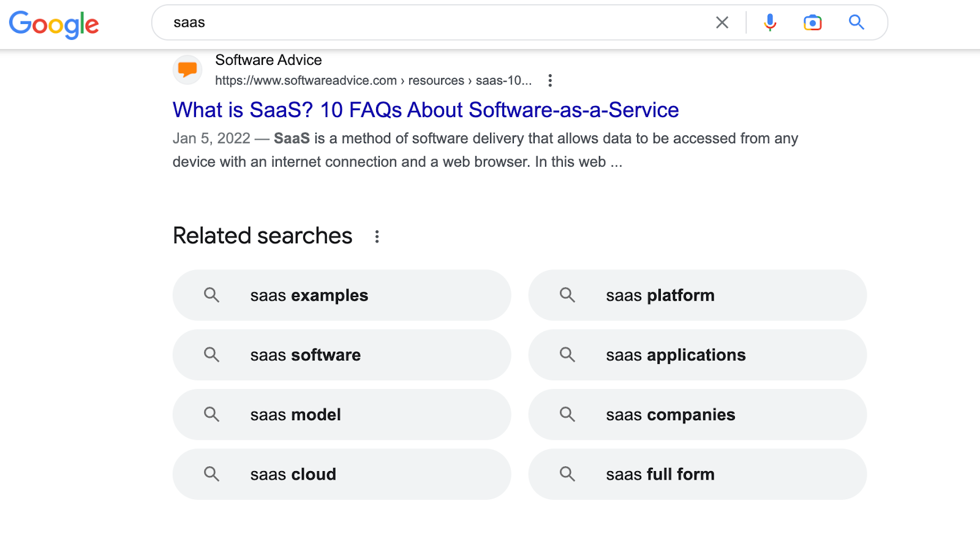Viewport: 980px width, 536px height.
Task: Open What is SaaS? 10 FAQs result
Action: click(x=426, y=110)
